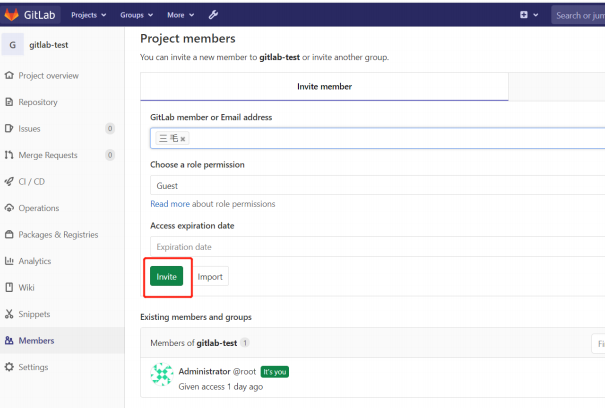Image resolution: width=605 pixels, height=408 pixels.
Task: Open Issues from the sidebar icon
Action: 9,129
